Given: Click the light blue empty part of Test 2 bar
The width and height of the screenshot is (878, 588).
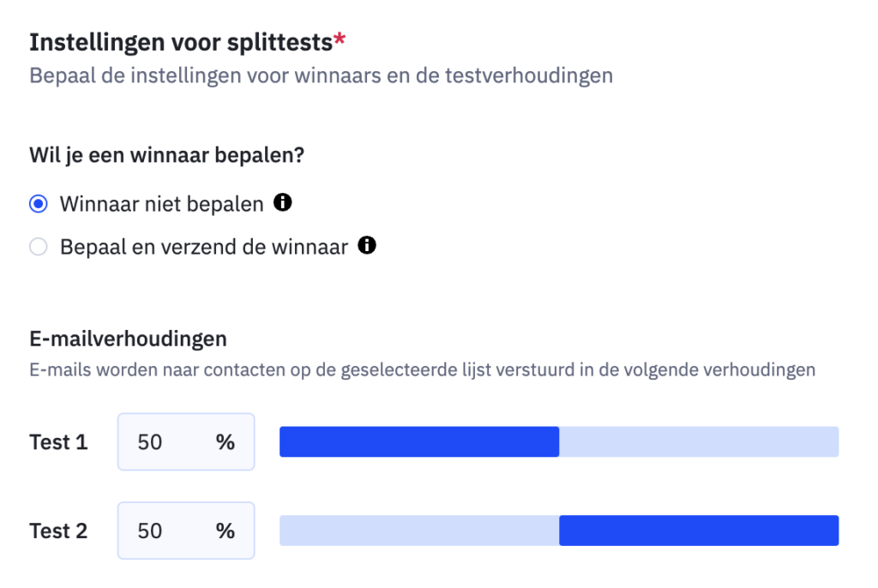Looking at the screenshot, I should (x=419, y=531).
